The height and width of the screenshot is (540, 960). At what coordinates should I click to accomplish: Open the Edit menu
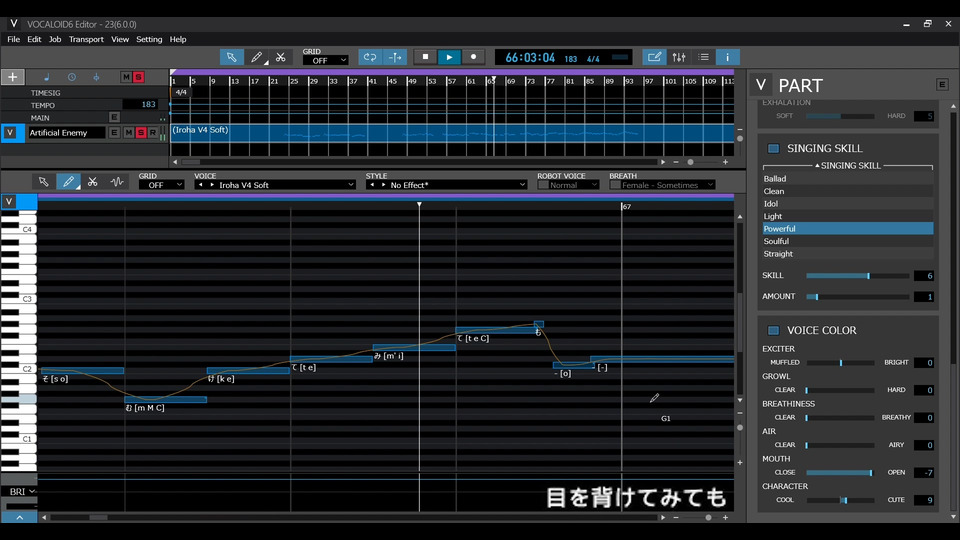click(x=34, y=39)
